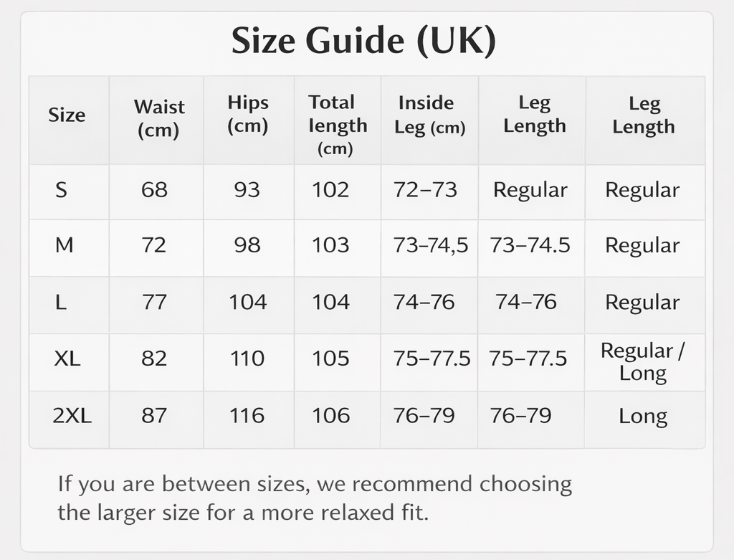Click the S size row label
The height and width of the screenshot is (560, 734).
(62, 190)
